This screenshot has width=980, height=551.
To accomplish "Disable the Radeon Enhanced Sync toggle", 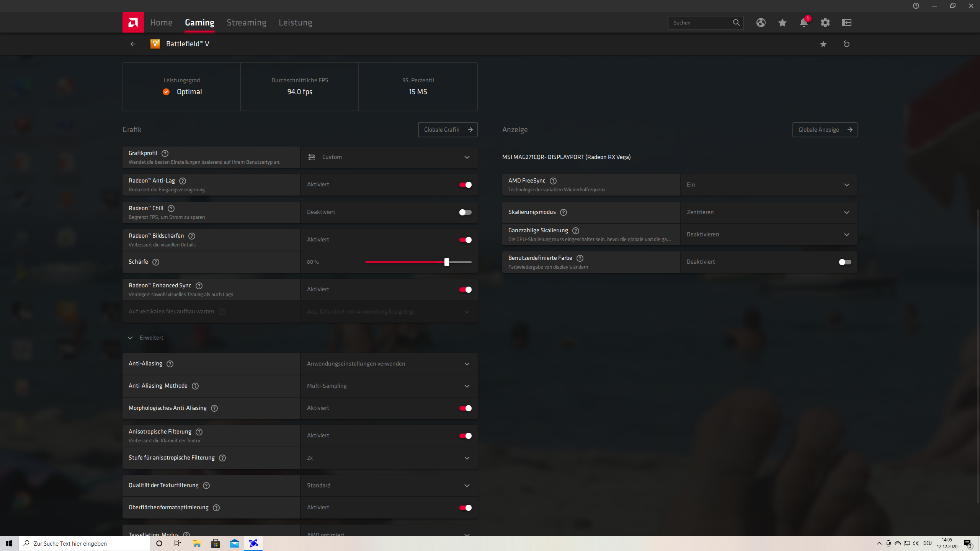I will [465, 290].
